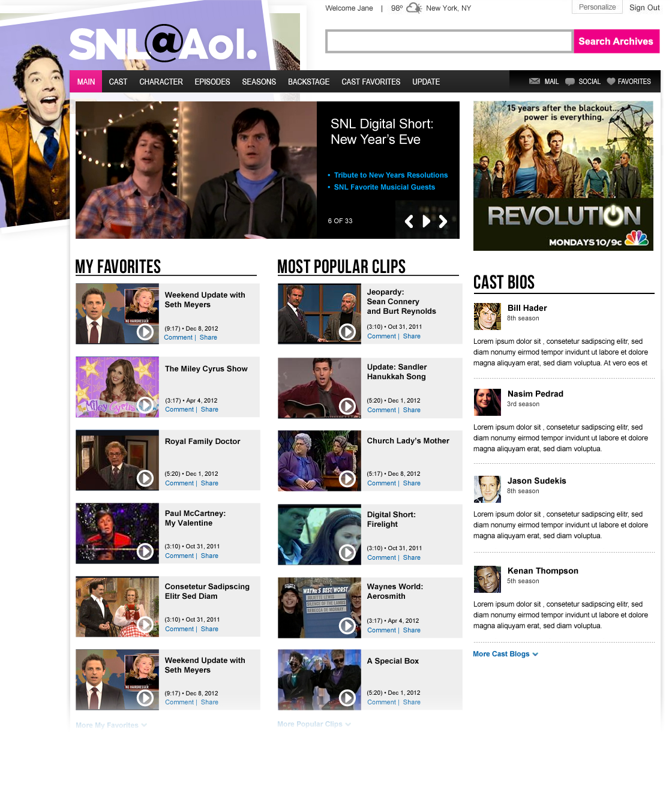Go to next slide in carousel

pyautogui.click(x=443, y=221)
